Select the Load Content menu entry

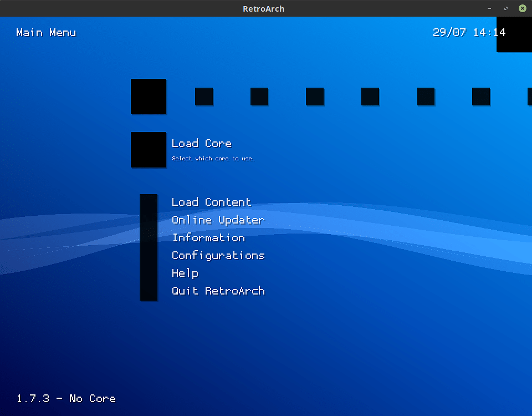point(211,202)
